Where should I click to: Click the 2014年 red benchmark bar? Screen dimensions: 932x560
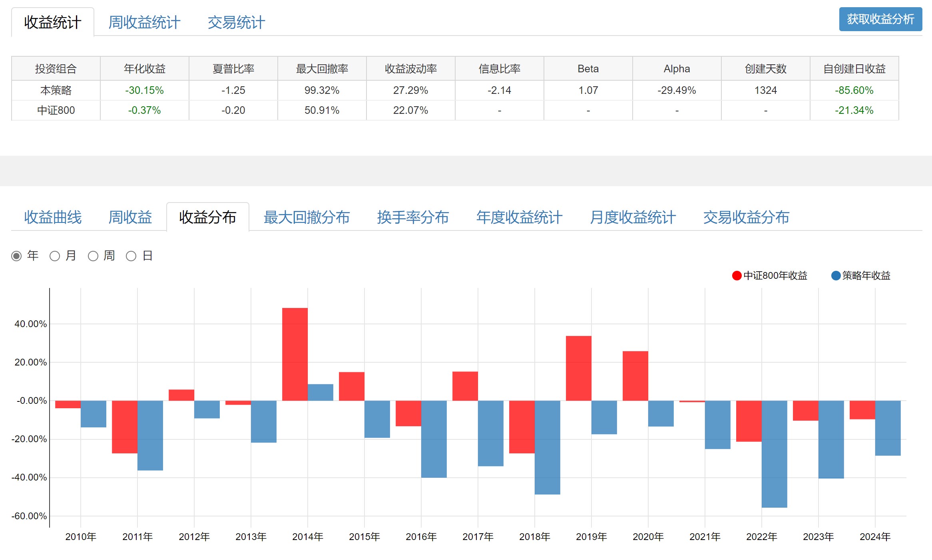295,354
